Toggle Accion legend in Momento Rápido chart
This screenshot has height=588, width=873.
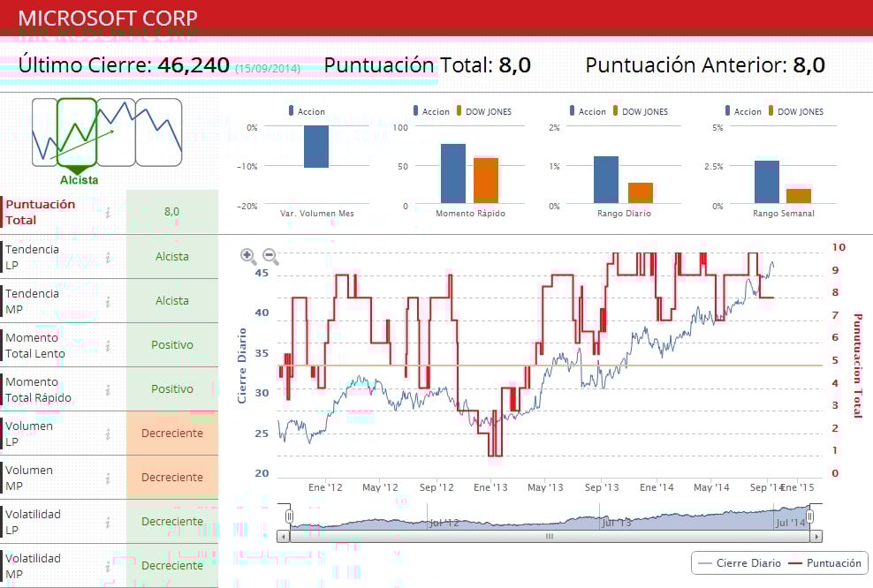431,111
